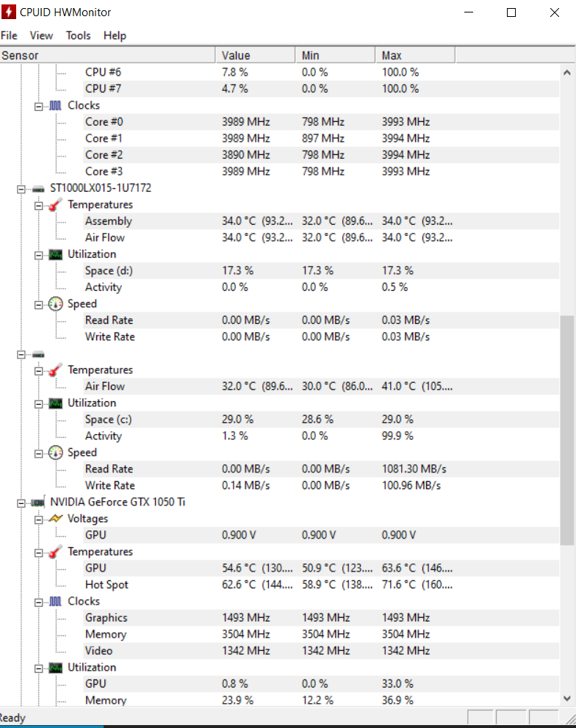Click the vertical scrollbar thumb
This screenshot has width=576, height=728.
[566, 430]
